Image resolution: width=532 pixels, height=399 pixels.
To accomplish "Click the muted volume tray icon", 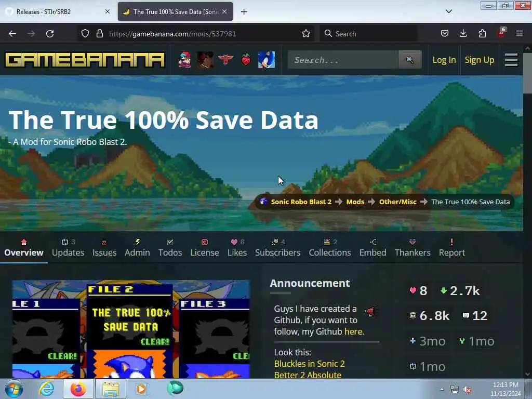I will click(468, 390).
